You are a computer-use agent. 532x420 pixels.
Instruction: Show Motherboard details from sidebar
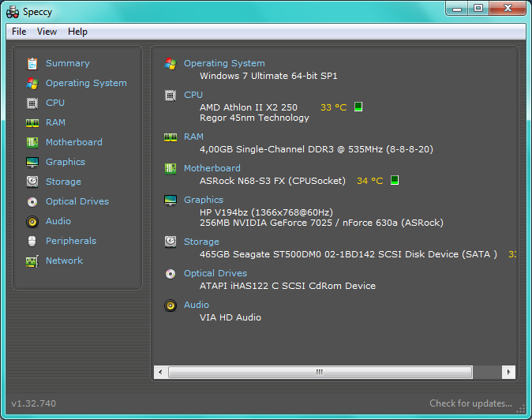pos(74,142)
